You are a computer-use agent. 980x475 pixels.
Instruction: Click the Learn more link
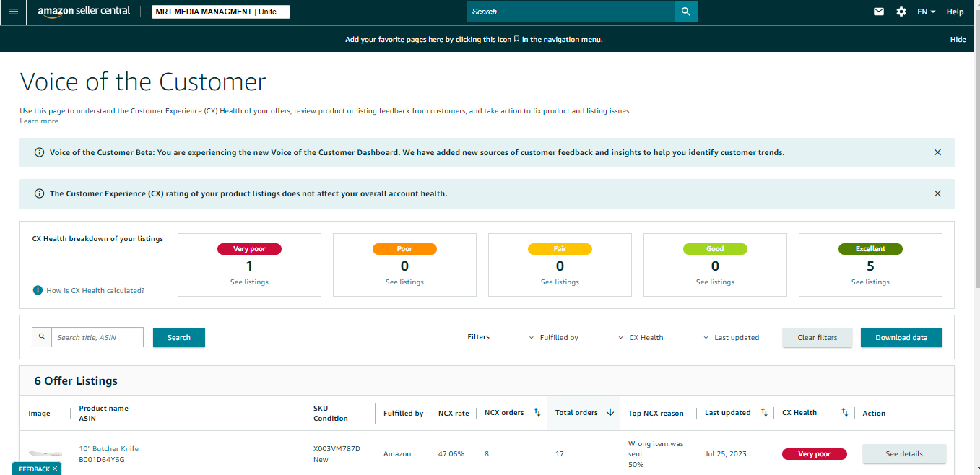pos(39,121)
